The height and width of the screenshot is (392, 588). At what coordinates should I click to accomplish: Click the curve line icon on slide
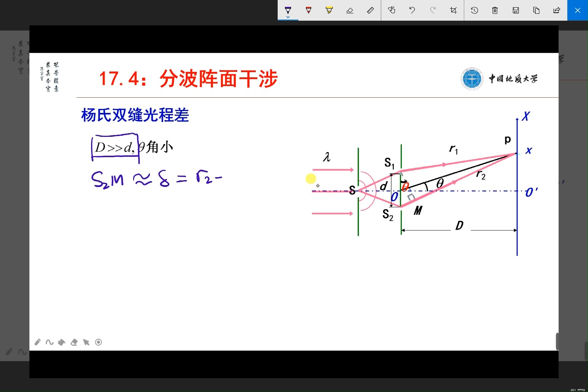click(50, 342)
